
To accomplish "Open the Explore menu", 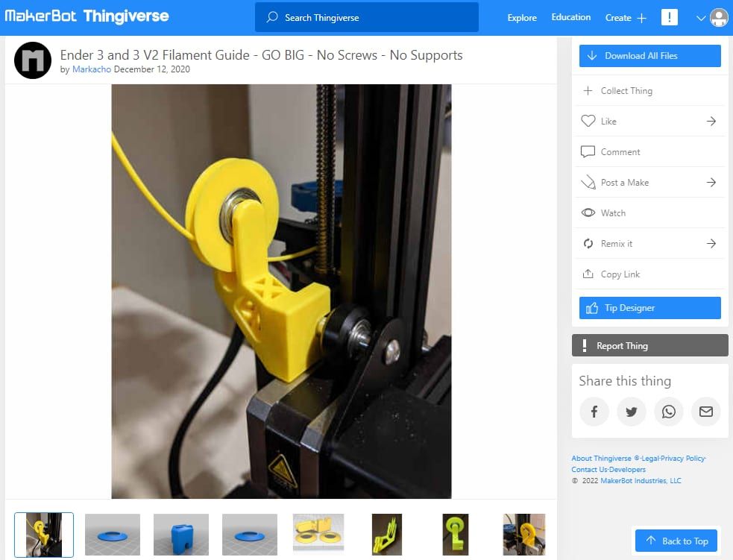I will point(522,17).
